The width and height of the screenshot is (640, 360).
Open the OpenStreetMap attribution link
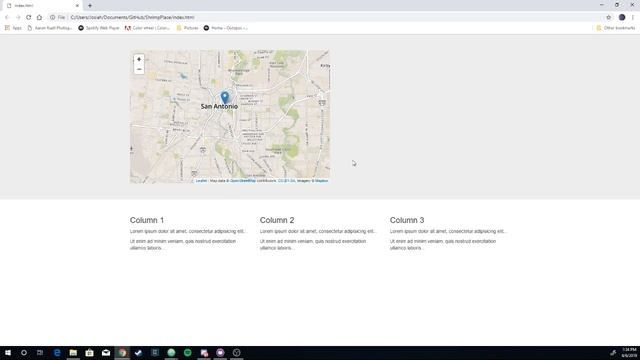[242, 180]
